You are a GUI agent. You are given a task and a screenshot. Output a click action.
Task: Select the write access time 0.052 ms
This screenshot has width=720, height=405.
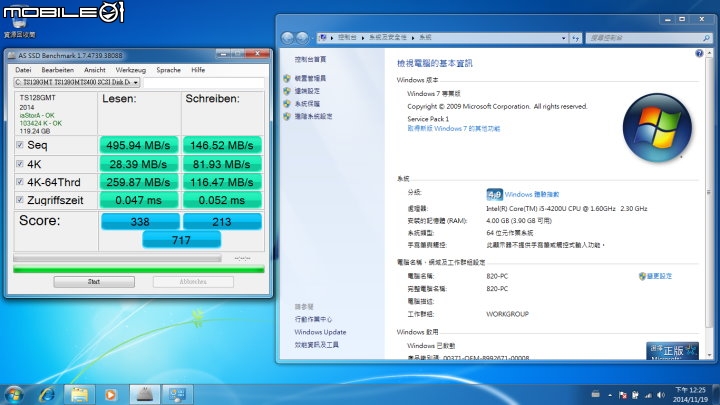tap(222, 200)
